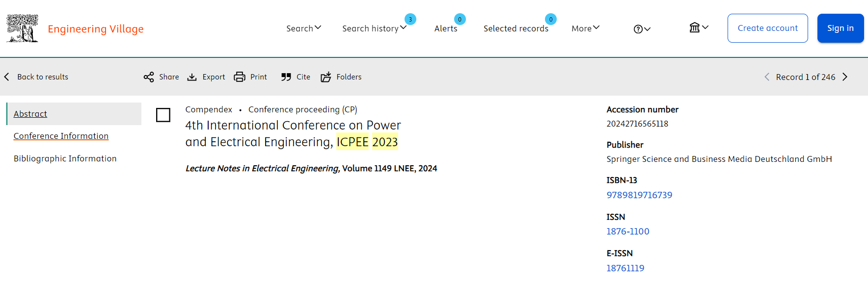The height and width of the screenshot is (287, 868).
Task: Click the Sign in button
Action: tap(840, 28)
